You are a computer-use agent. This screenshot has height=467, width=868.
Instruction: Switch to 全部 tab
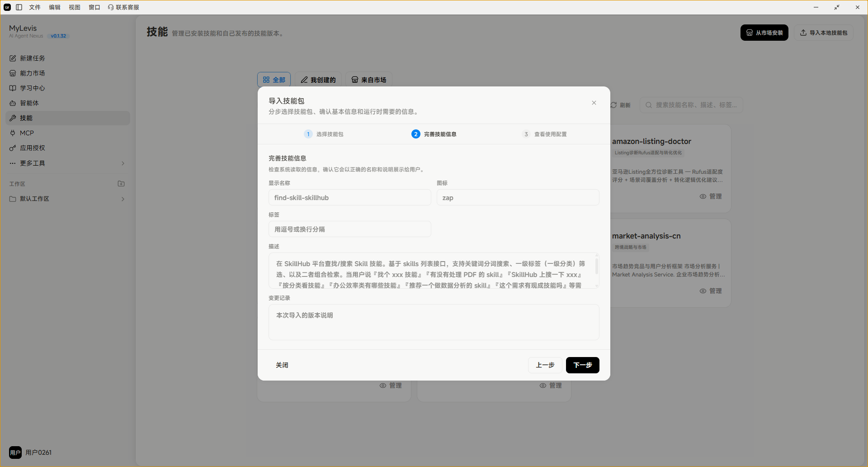pyautogui.click(x=274, y=80)
